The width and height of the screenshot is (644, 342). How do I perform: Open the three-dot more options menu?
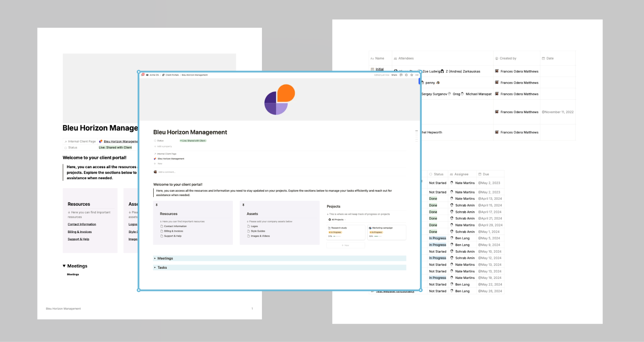tap(417, 75)
